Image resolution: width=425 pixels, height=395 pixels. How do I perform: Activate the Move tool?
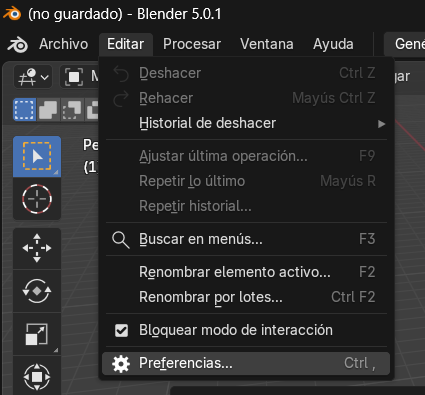(37, 248)
